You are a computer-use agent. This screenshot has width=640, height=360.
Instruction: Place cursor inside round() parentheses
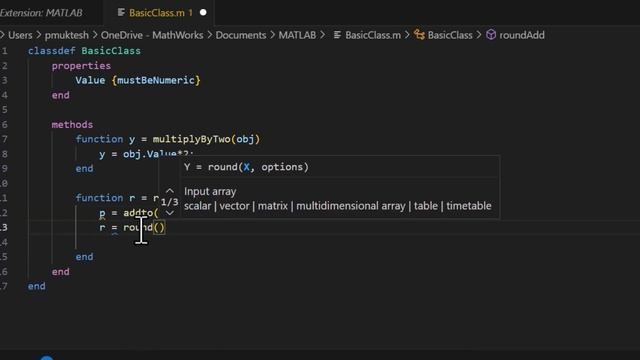coord(159,227)
